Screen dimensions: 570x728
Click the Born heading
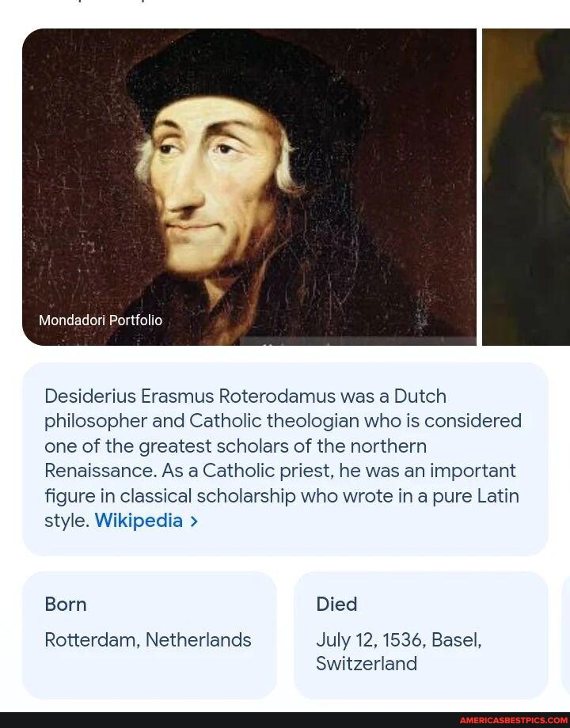(x=66, y=605)
